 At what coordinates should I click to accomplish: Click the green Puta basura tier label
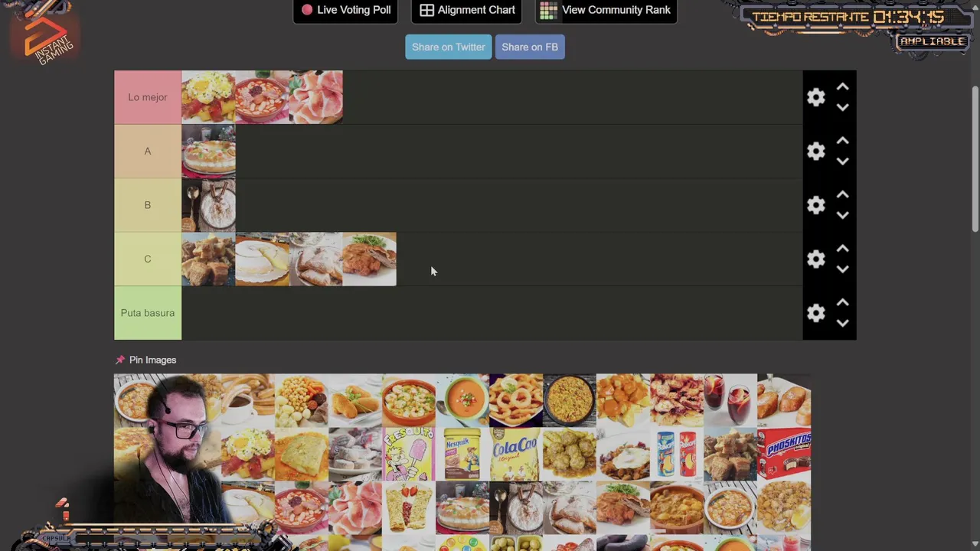[148, 313]
